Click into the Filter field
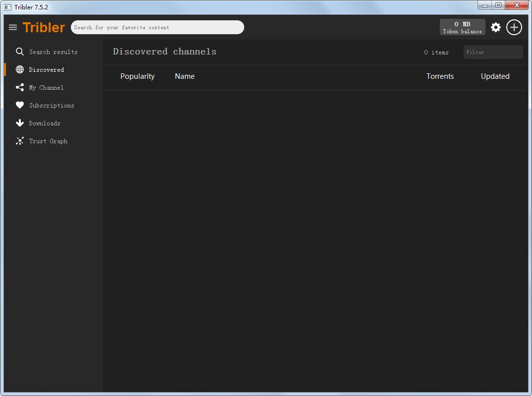The image size is (532, 396). (492, 52)
